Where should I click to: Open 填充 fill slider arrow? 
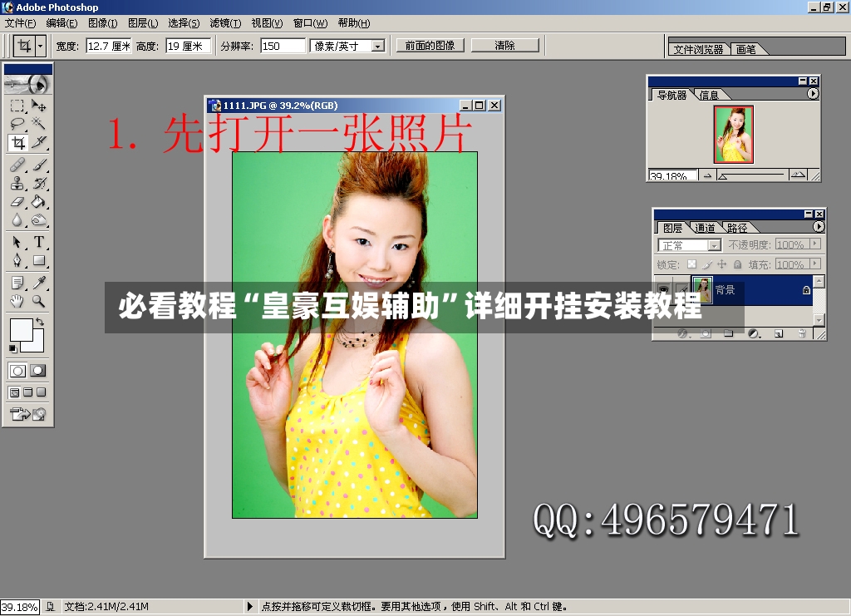[x=815, y=264]
